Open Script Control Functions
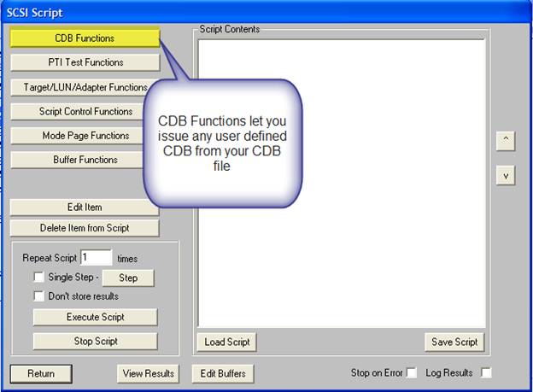This screenshot has height=392, width=533. [x=85, y=111]
